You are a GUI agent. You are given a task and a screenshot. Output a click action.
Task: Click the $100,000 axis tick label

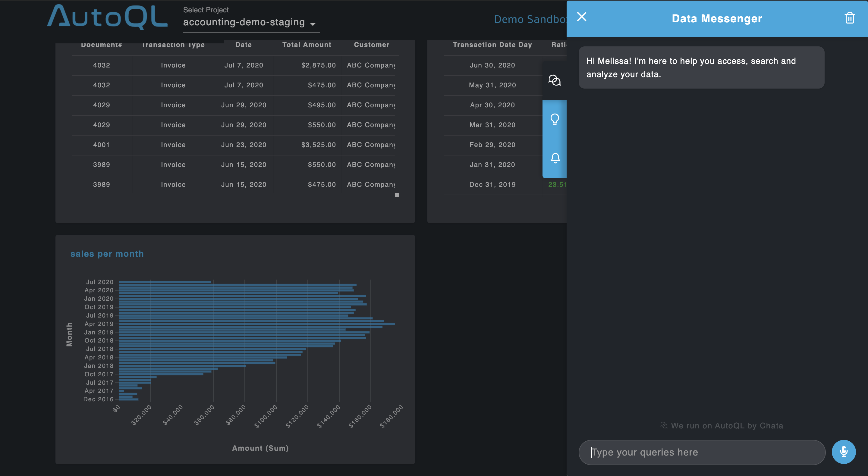coord(266,416)
